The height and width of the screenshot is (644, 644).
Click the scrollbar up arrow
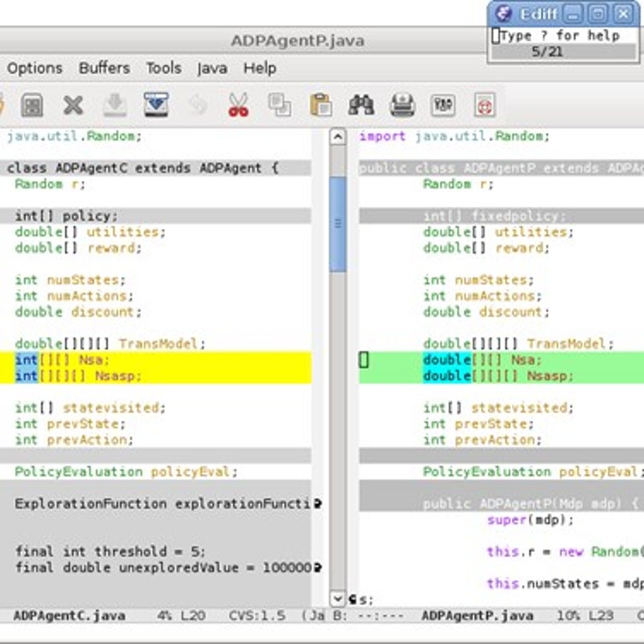[338, 137]
